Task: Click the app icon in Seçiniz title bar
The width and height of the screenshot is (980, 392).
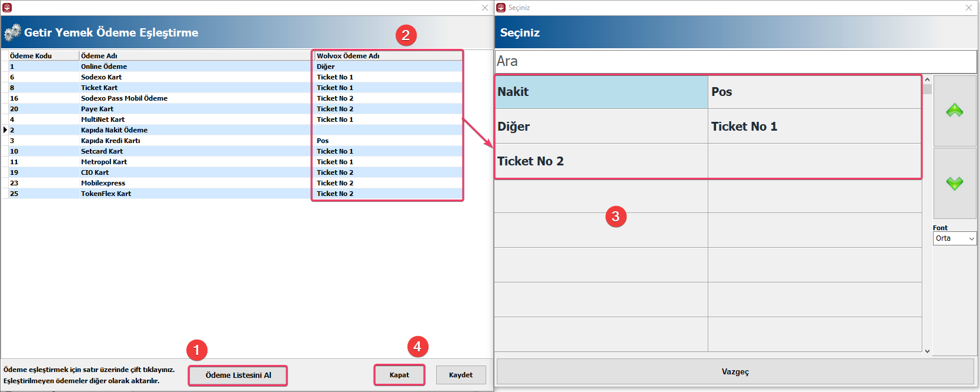Action: point(501,8)
